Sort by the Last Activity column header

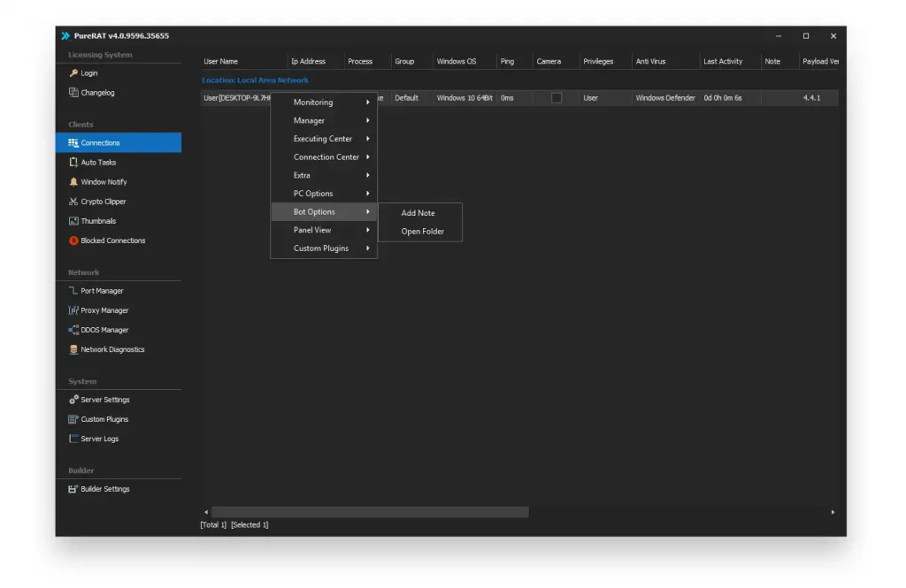(x=723, y=62)
